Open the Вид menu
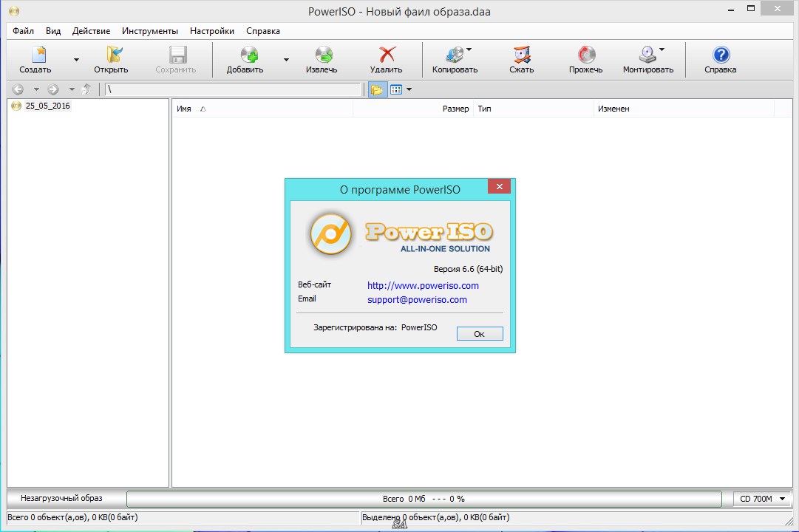This screenshot has height=532, width=799. click(53, 31)
